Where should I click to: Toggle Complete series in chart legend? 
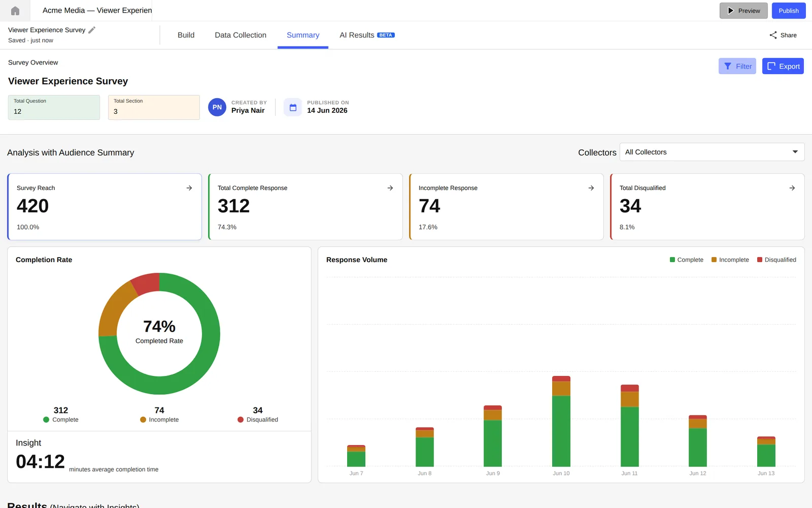click(x=687, y=260)
